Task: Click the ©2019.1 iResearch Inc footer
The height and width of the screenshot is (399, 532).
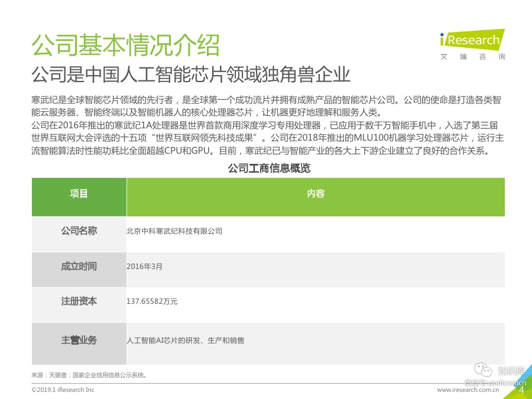Action: (x=63, y=390)
